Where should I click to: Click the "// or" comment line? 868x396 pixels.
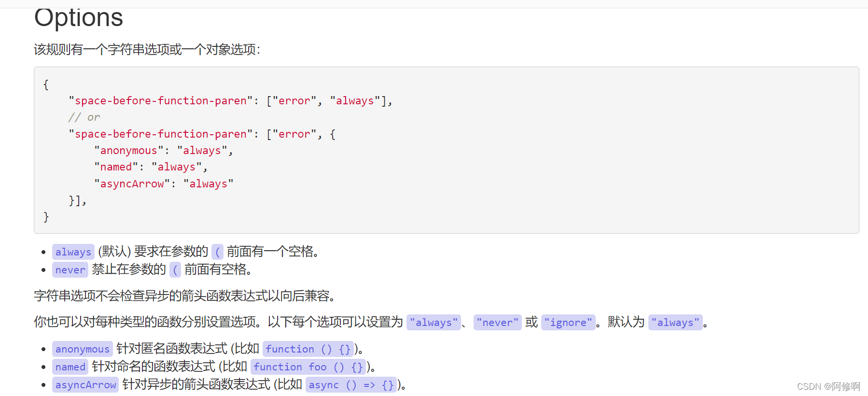click(x=84, y=117)
